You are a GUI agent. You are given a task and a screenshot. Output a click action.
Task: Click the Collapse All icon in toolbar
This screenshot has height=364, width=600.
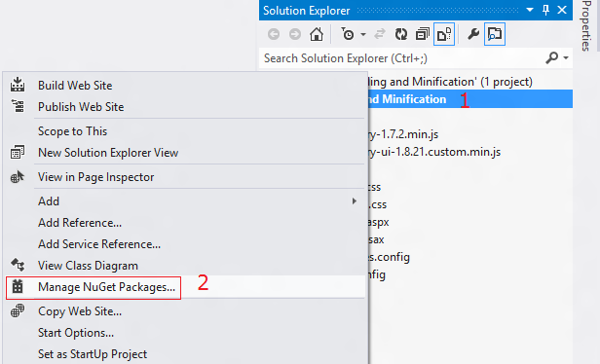423,34
